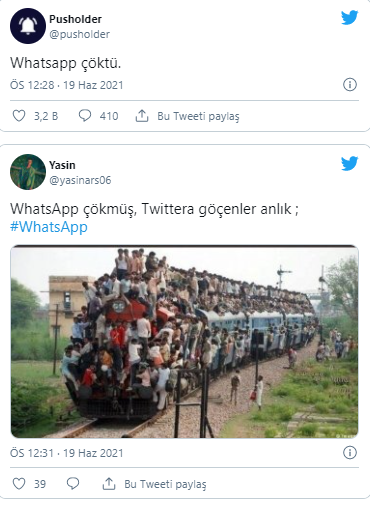Click 'Bu Tweeti paylaş' on Pusholder tweet
Screen dimensions: 370x509
coord(198,116)
